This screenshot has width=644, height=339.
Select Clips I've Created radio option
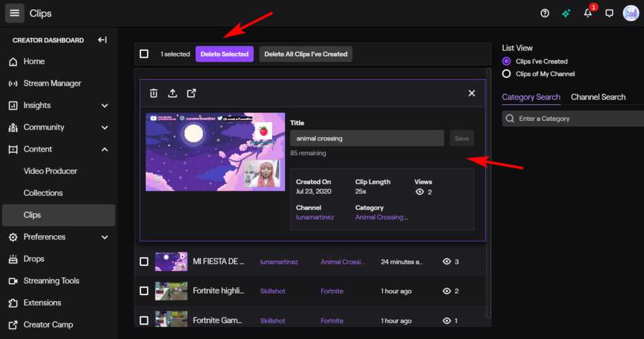tap(506, 61)
